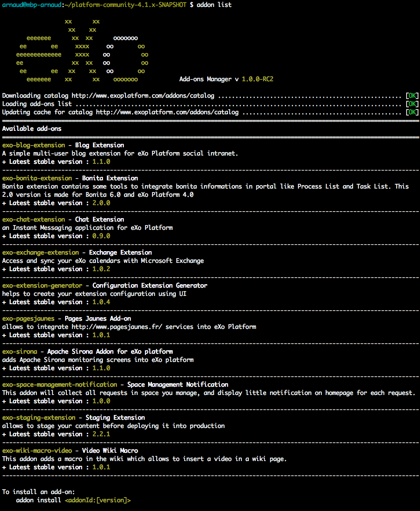Select the exo-blog-extension addon id
The height and width of the screenshot is (511, 420).
[33, 145]
